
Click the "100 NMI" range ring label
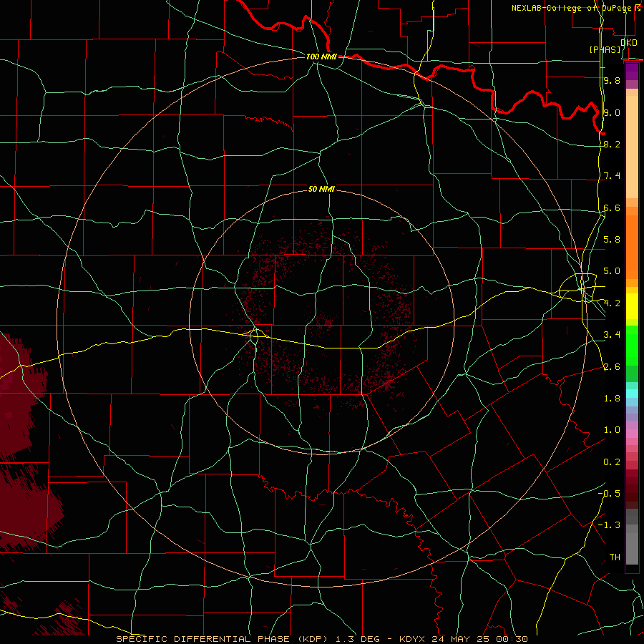coord(321,57)
